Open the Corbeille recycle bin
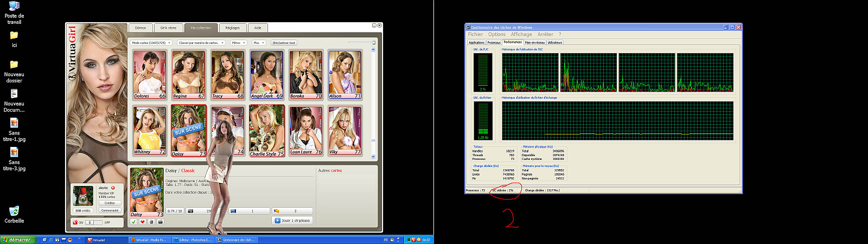The image size is (868, 244). 14,215
